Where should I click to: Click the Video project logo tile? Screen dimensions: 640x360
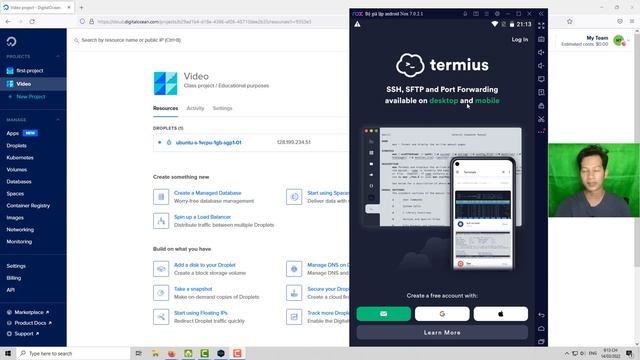click(165, 83)
